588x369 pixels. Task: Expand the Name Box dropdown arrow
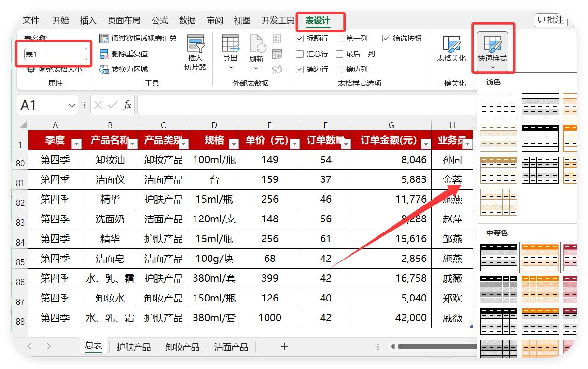pyautogui.click(x=72, y=105)
